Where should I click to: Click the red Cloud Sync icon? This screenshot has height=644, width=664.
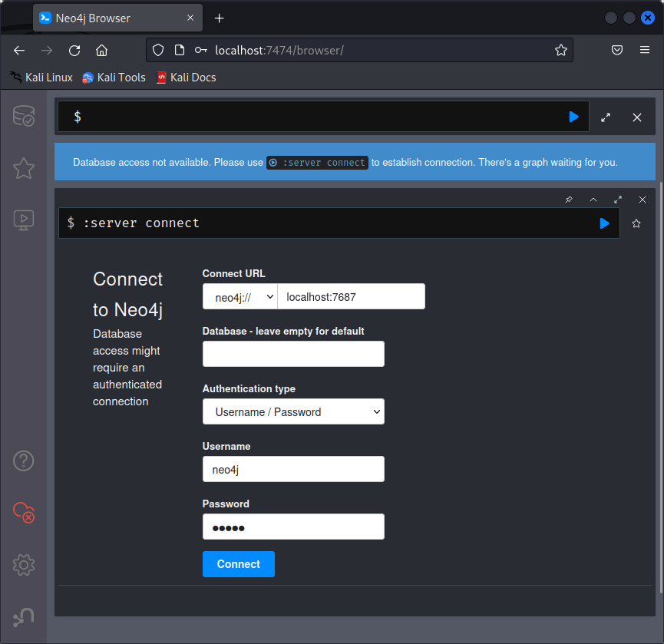pyautogui.click(x=24, y=512)
